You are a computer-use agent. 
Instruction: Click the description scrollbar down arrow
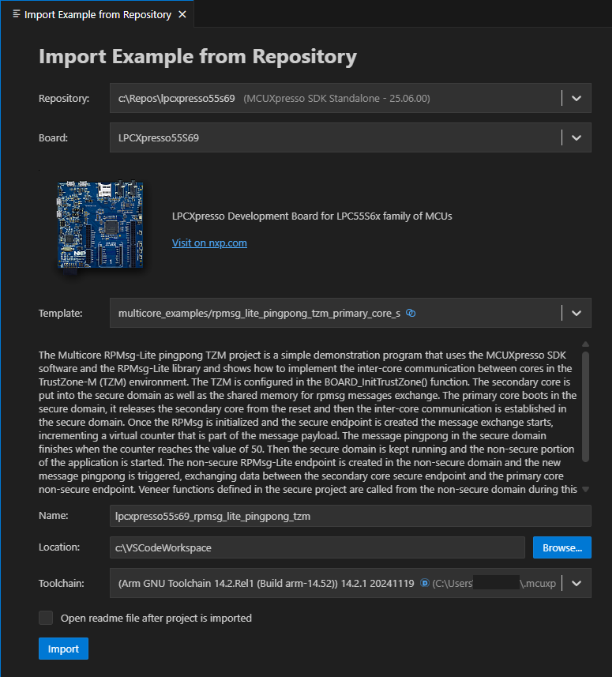point(586,490)
